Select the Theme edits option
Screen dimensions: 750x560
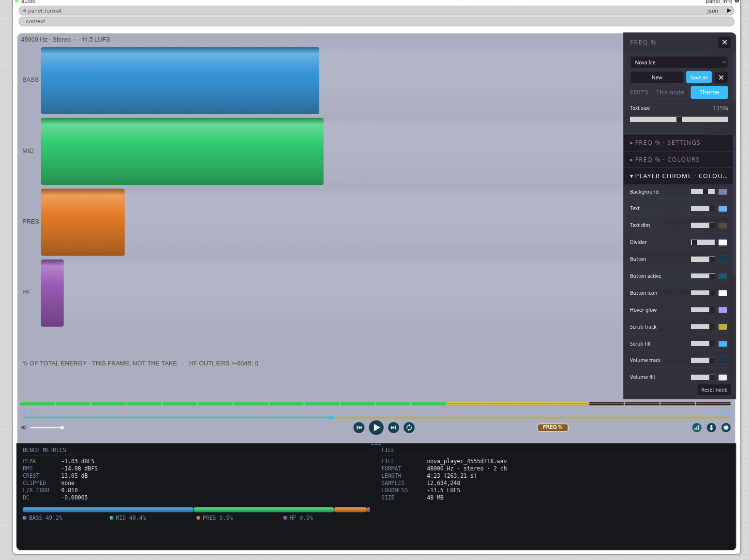[709, 92]
